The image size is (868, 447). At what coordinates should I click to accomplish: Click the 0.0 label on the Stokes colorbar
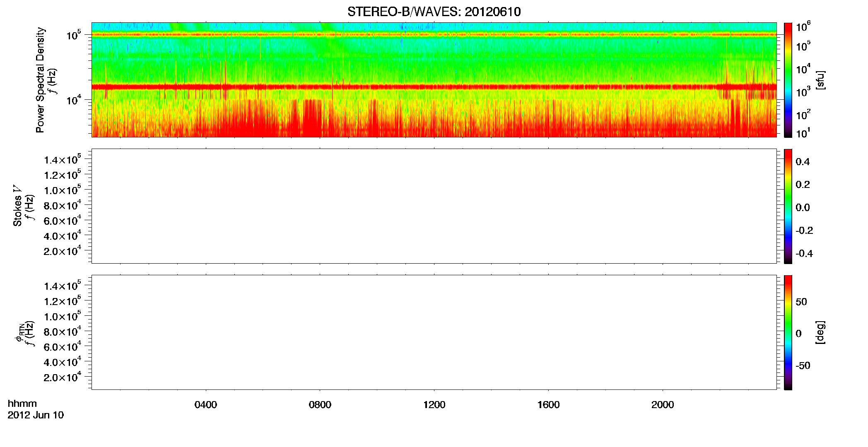[x=803, y=208]
